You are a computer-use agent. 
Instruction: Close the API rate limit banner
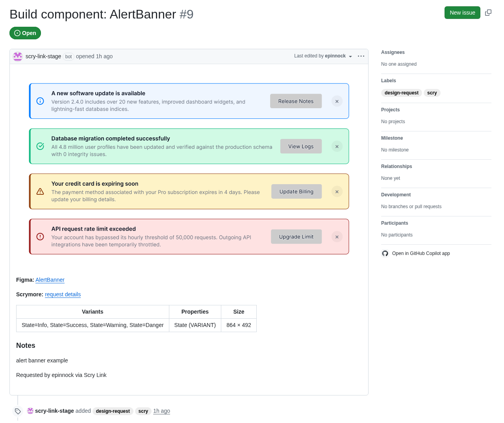point(337,237)
